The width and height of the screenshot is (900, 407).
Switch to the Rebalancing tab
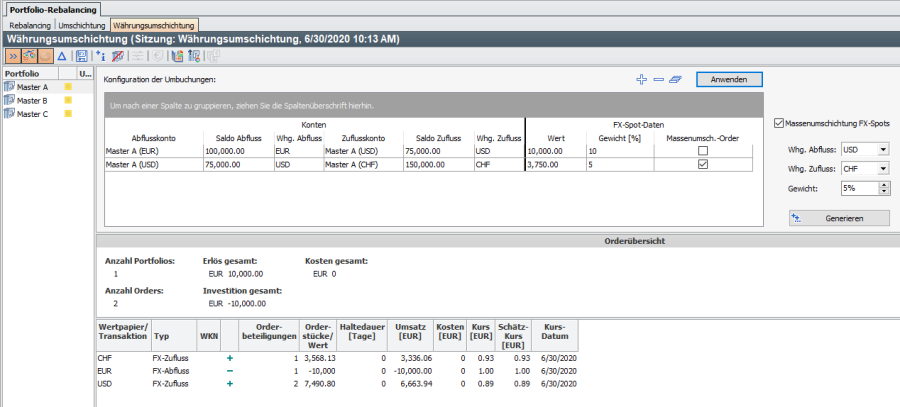29,24
